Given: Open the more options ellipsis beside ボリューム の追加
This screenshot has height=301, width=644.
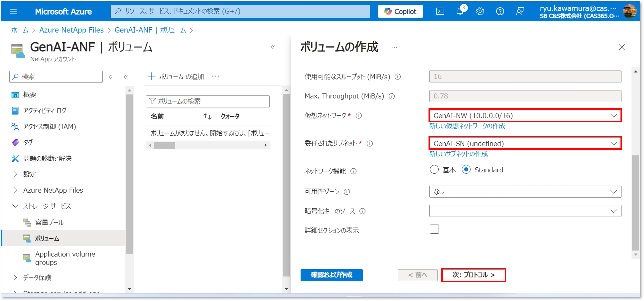Looking at the screenshot, I should [x=216, y=76].
